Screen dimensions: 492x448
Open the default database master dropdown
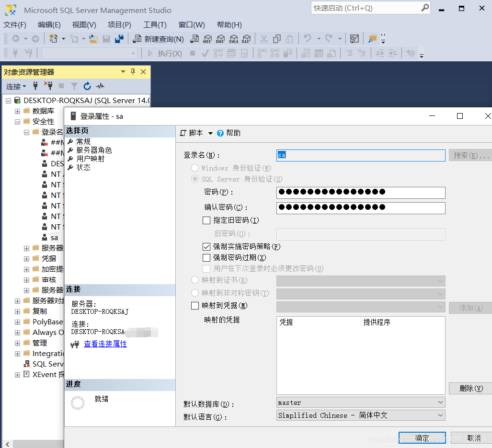pyautogui.click(x=361, y=402)
